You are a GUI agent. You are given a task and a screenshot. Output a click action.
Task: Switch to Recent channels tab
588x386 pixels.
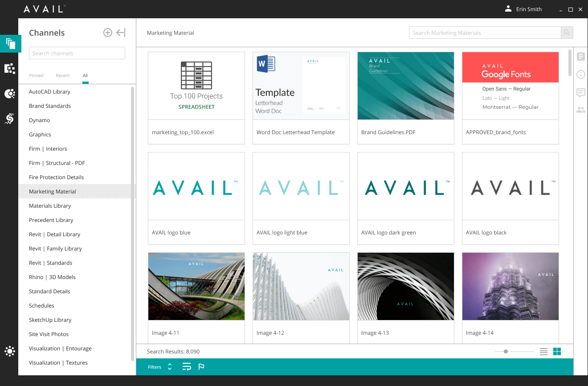pyautogui.click(x=63, y=76)
